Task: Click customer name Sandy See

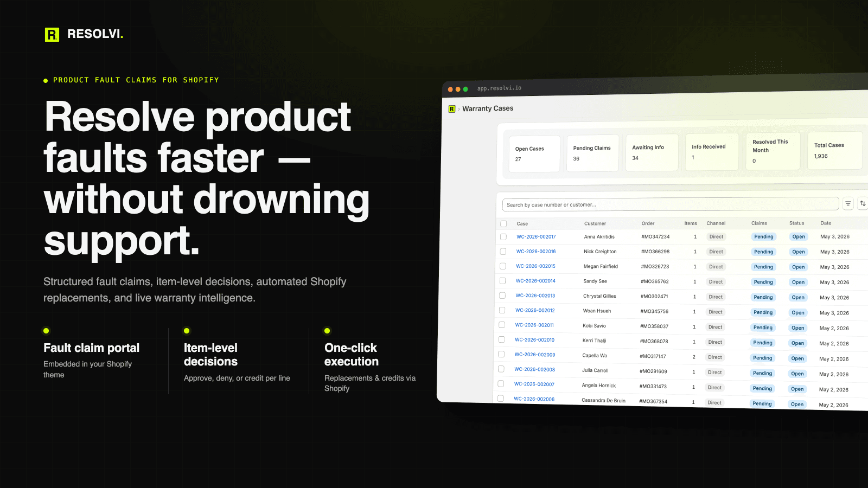Action: coord(595,281)
